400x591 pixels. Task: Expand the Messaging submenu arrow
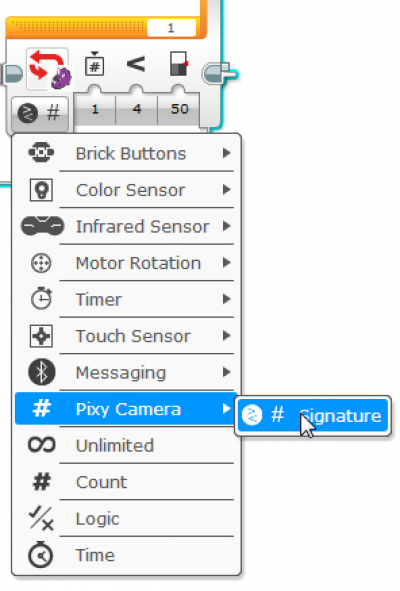click(226, 372)
